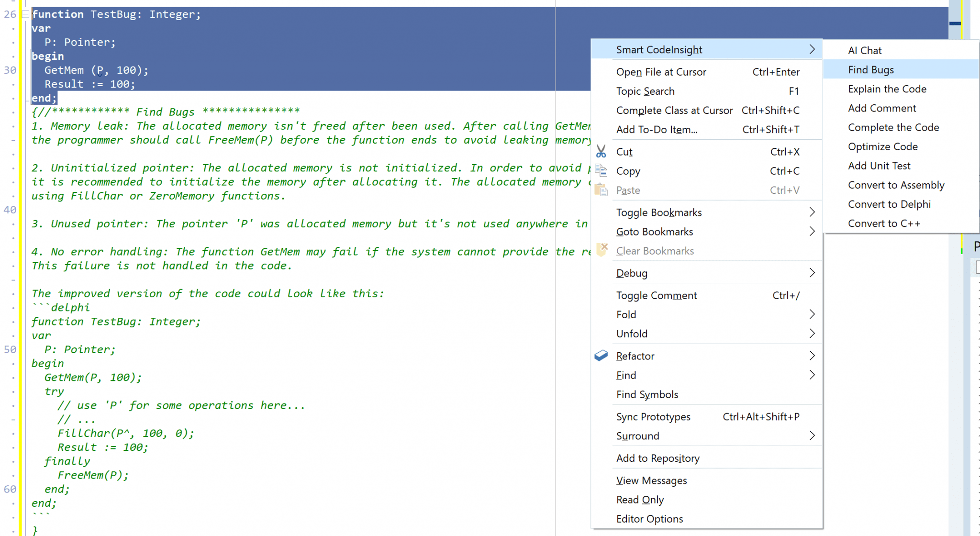Choose Complete Class at Cursor
The image size is (980, 536).
707,110
